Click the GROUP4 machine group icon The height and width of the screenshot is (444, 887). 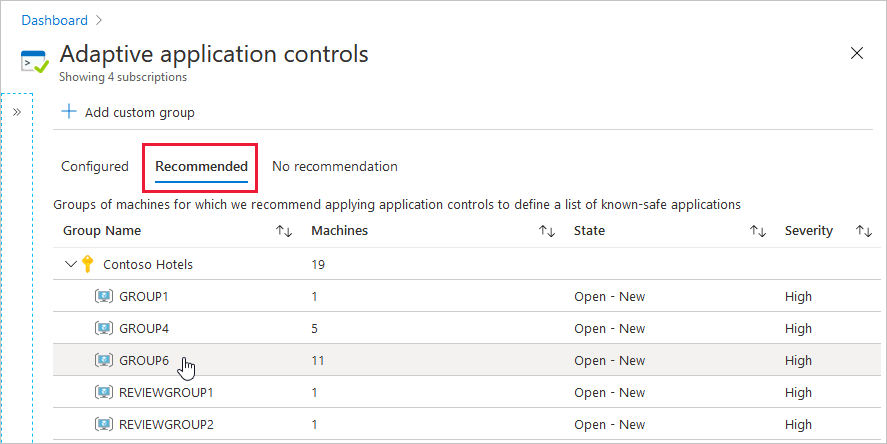[104, 329]
